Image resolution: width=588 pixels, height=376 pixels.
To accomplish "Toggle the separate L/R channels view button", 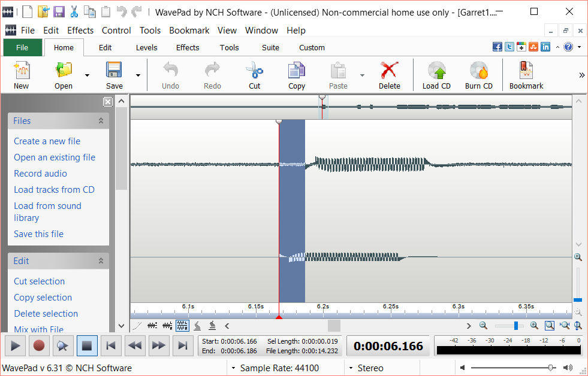I will click(x=182, y=326).
